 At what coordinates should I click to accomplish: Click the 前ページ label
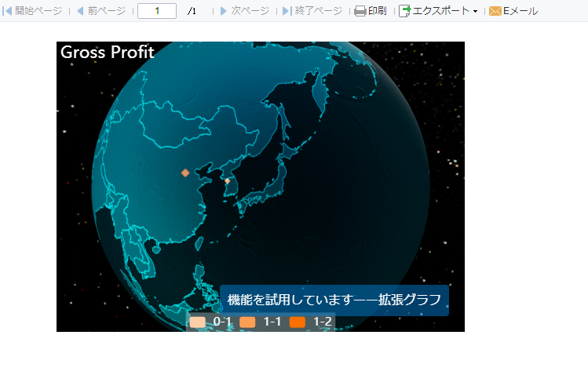(x=107, y=11)
